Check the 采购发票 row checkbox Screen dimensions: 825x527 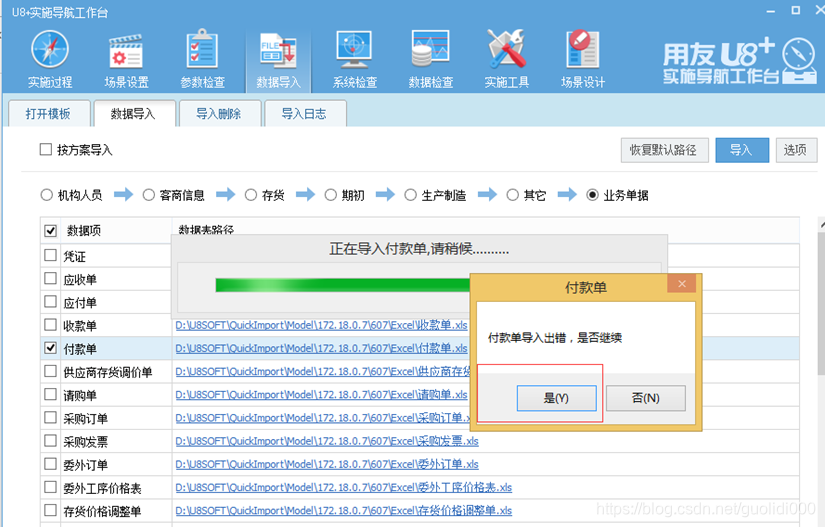point(51,440)
